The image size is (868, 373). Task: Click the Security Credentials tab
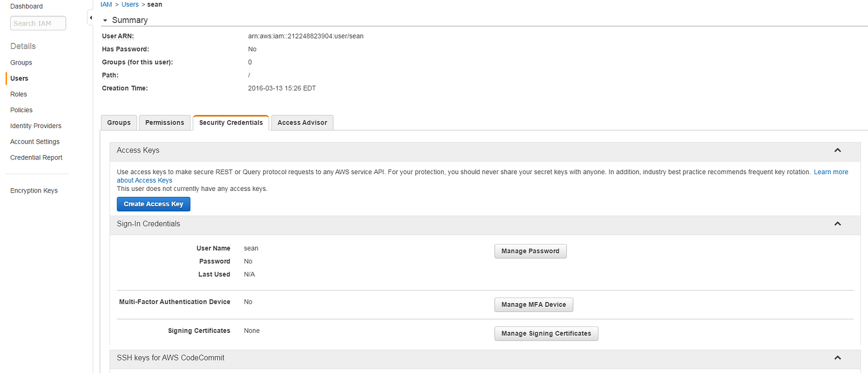pos(231,123)
